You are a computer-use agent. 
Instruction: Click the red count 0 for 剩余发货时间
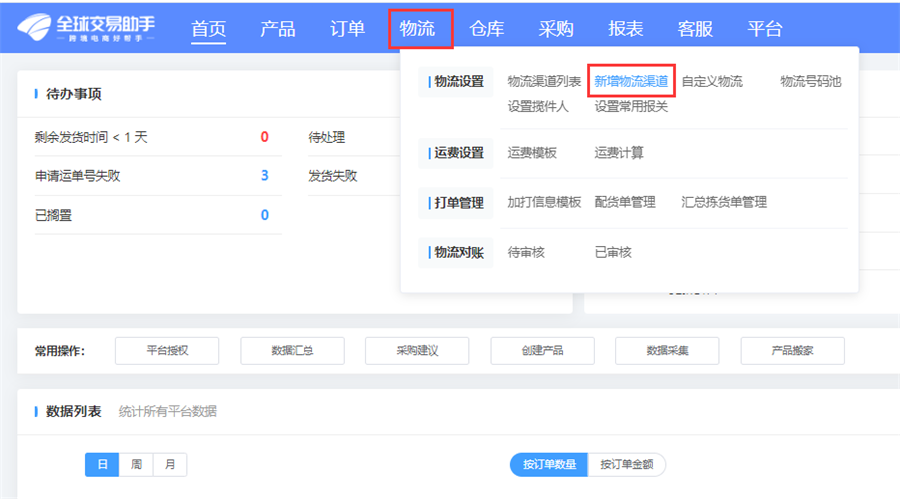coord(265,137)
